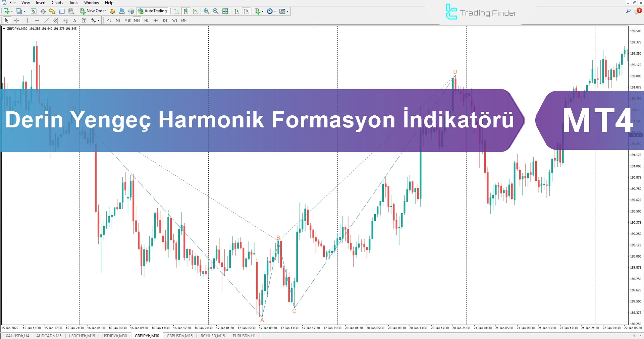
Task: Toggle AutoTrading on or off
Action: coord(152,11)
